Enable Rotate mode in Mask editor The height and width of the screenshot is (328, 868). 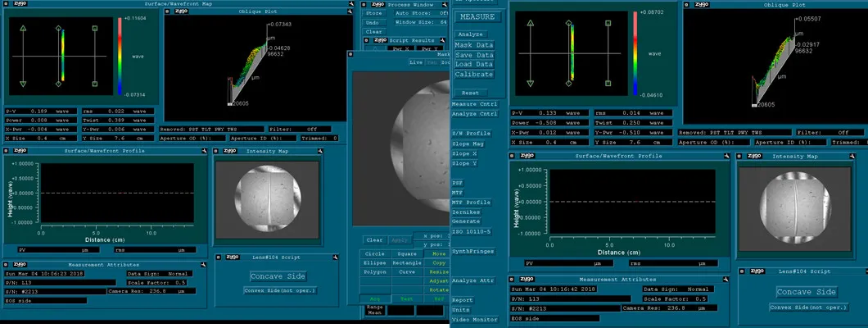[x=438, y=289]
